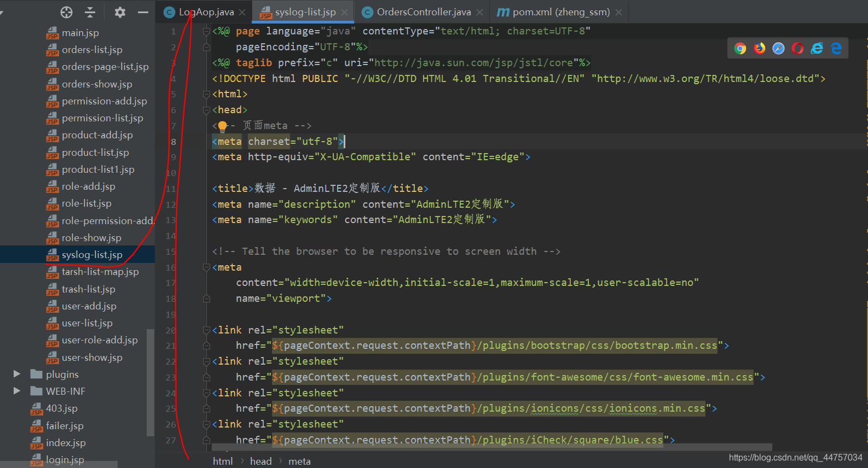Click the locate/scroll-from-source target icon
This screenshot has height=468, width=868.
pyautogui.click(x=66, y=12)
